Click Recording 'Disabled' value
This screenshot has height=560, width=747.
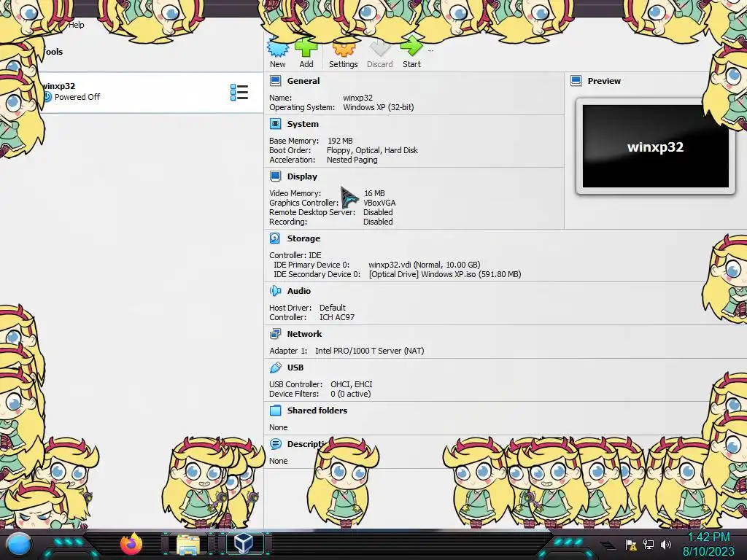click(378, 222)
